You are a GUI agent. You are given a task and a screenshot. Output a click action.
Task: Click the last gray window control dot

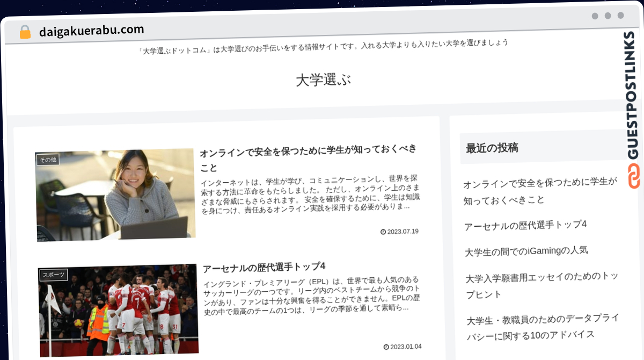coord(620,16)
